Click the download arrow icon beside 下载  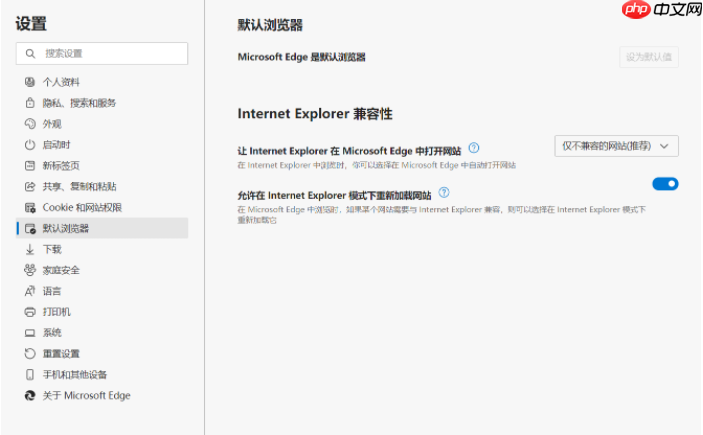click(30, 249)
